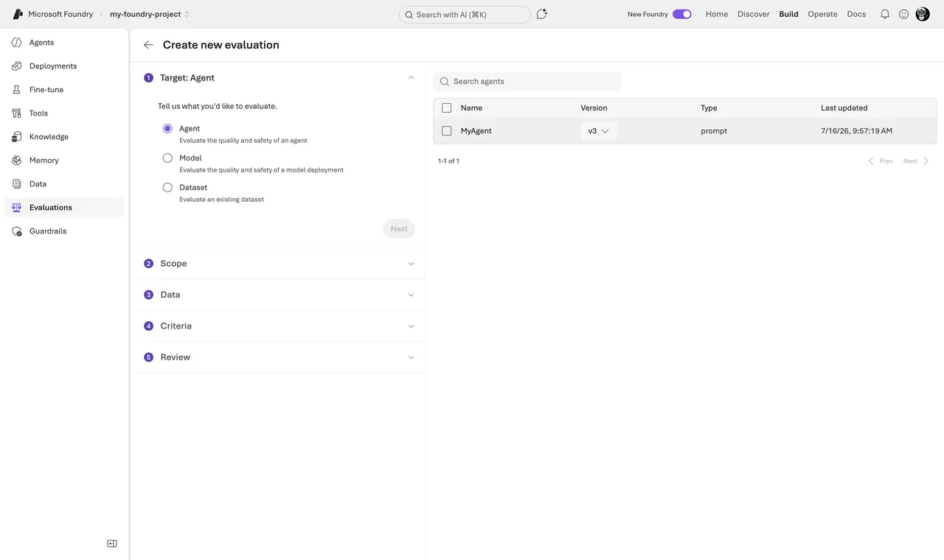Switch to the Discover tab
The height and width of the screenshot is (560, 944).
click(x=754, y=14)
